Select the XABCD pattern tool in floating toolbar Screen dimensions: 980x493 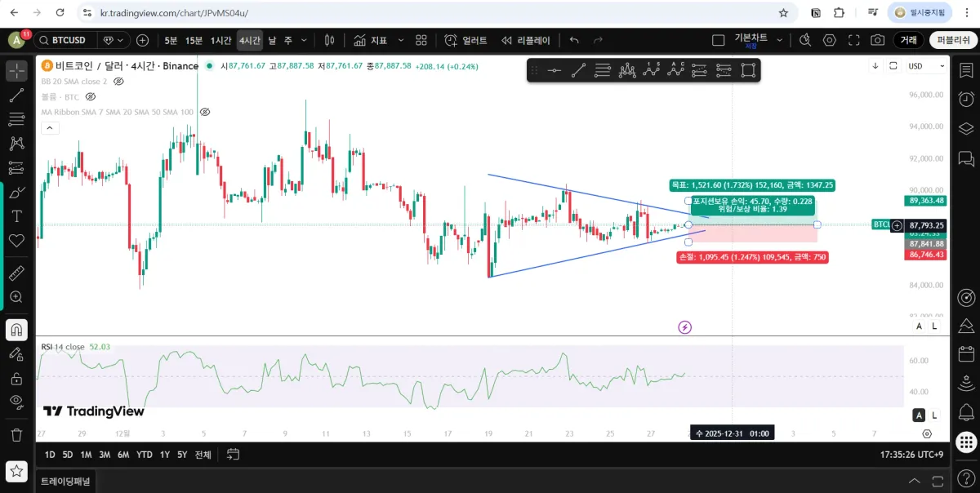(x=627, y=70)
